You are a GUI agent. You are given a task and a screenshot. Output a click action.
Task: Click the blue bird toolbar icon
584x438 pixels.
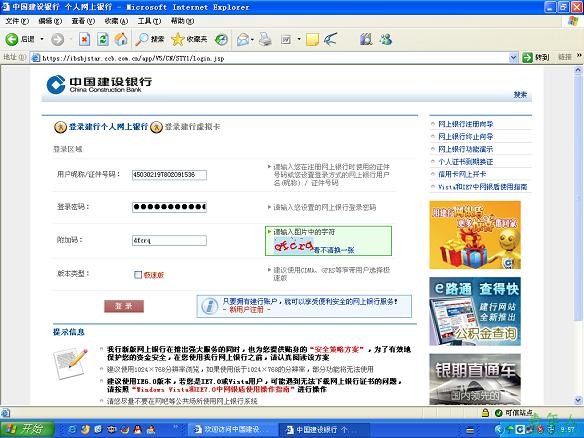click(x=331, y=39)
